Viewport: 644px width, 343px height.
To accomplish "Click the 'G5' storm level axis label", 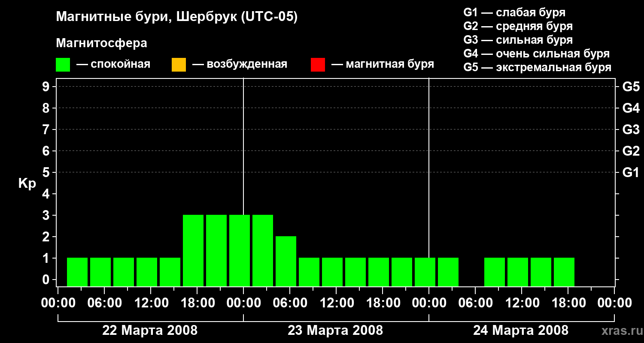I will (631, 87).
